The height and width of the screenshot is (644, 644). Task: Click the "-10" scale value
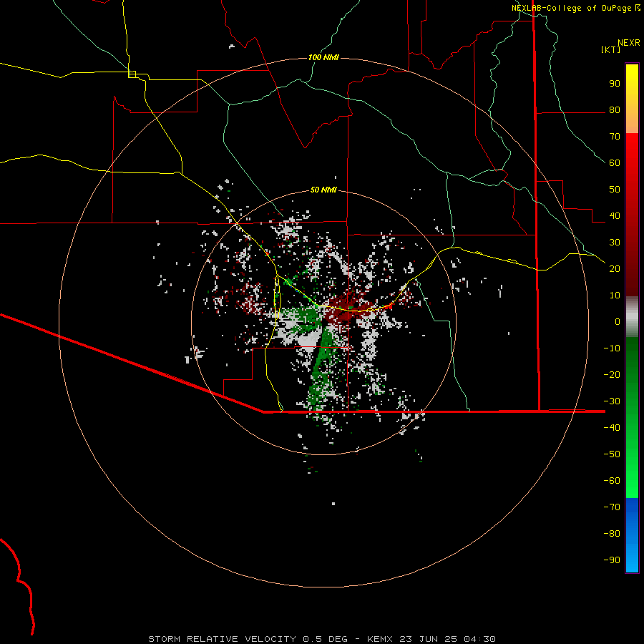[612, 348]
